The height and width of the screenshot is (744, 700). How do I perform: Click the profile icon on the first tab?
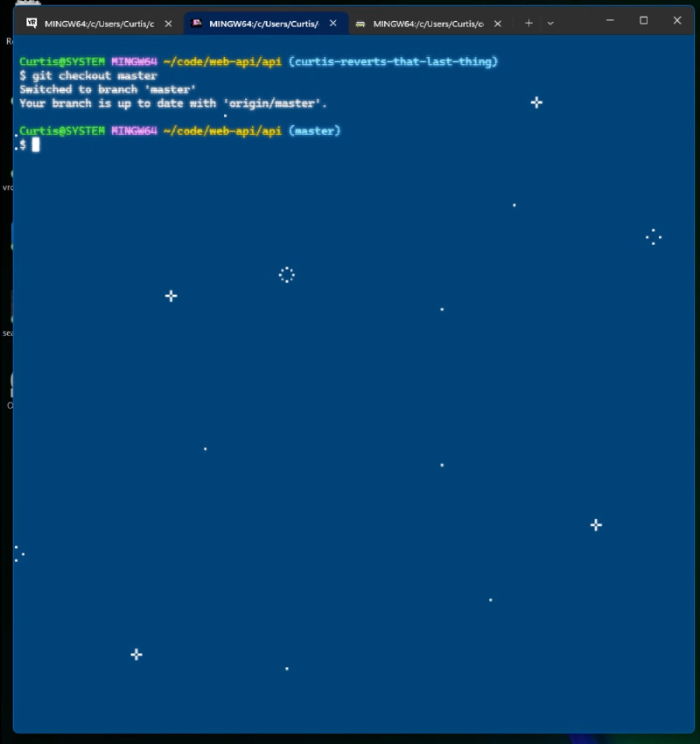click(32, 24)
